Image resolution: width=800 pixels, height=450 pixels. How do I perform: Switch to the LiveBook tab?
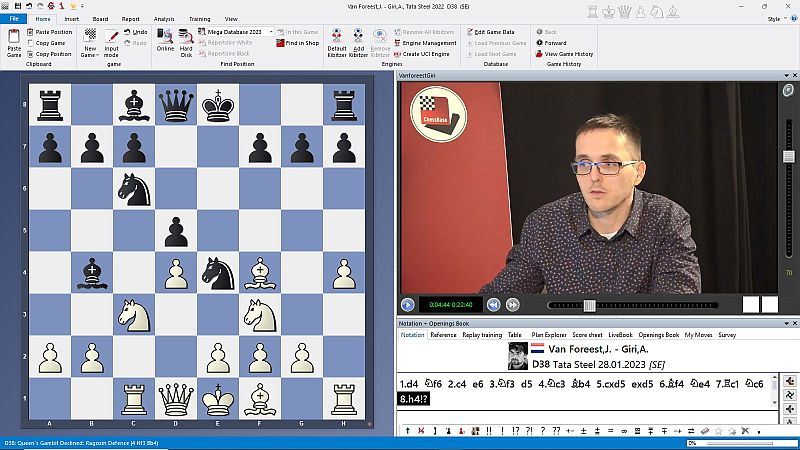pos(620,335)
